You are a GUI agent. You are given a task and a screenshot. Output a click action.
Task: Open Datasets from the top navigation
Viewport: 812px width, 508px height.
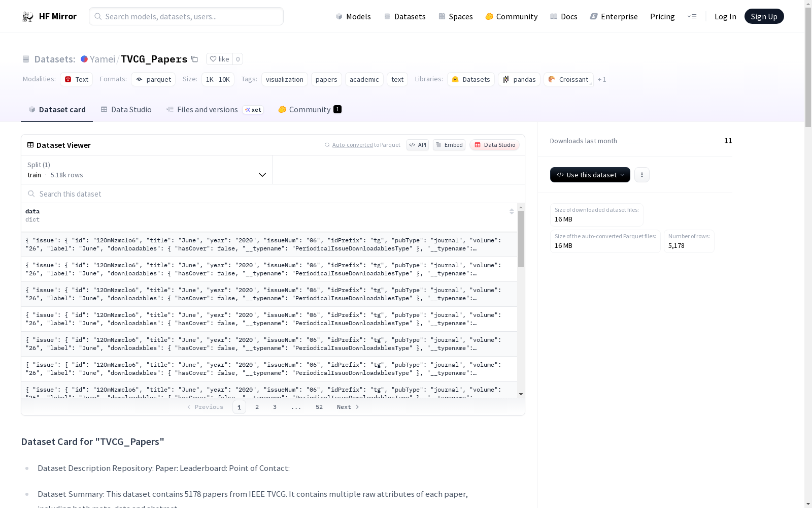click(404, 16)
